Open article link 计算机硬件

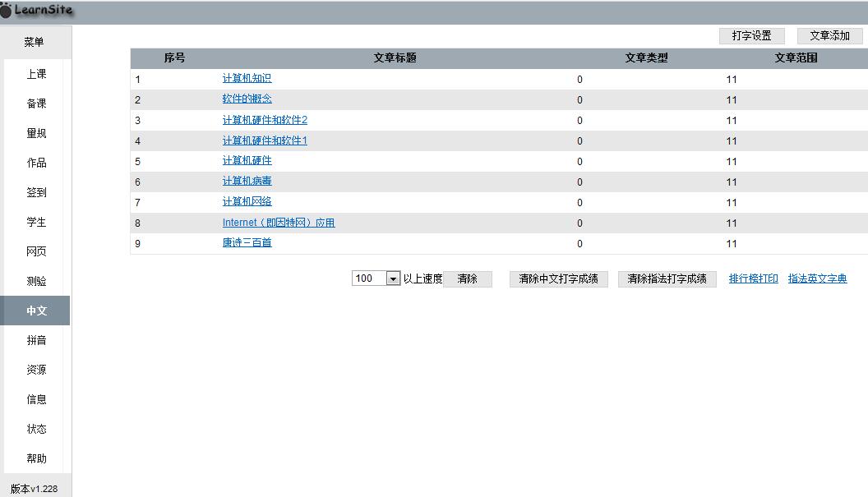click(x=247, y=160)
